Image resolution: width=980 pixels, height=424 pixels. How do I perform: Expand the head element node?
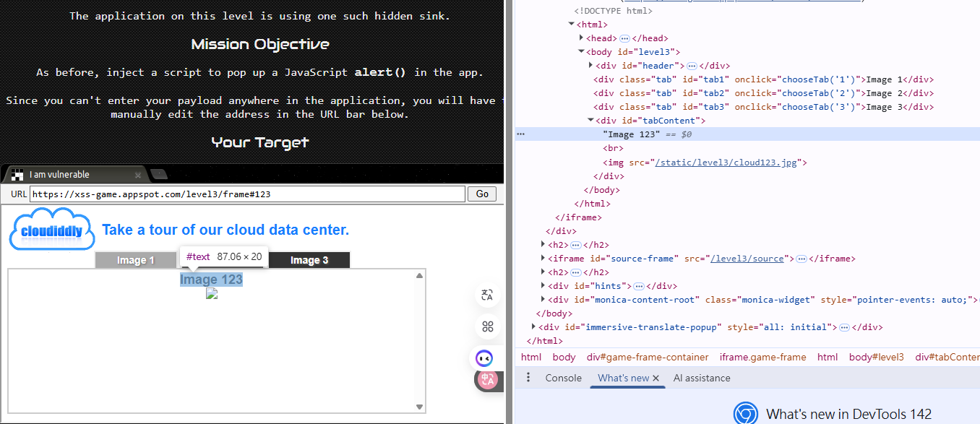582,38
